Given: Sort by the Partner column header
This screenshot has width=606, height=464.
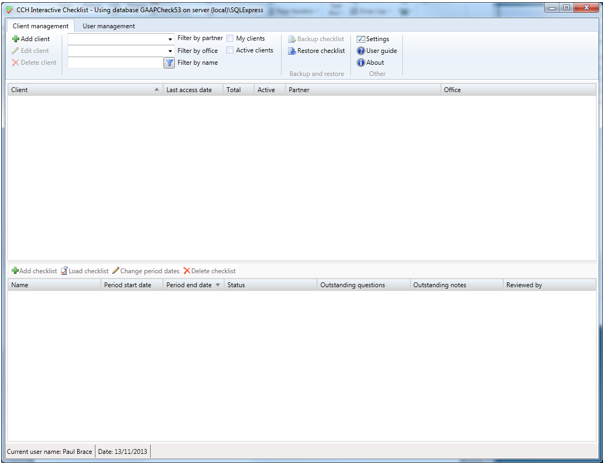Looking at the screenshot, I should [363, 90].
